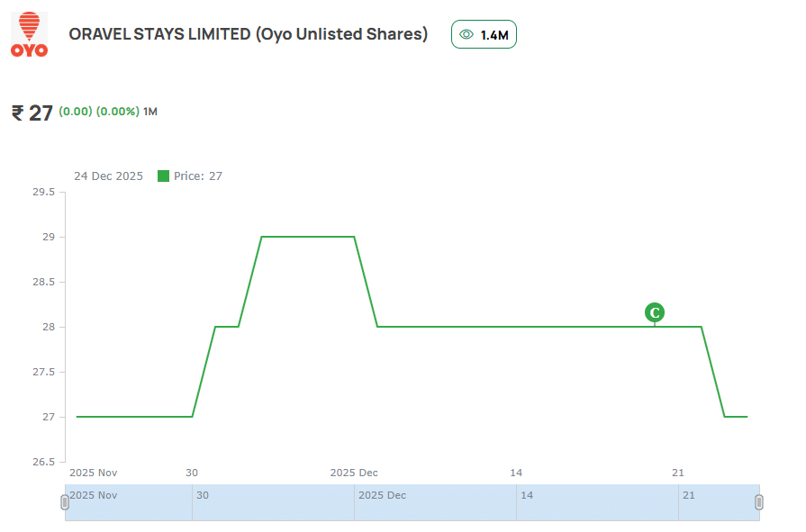Screen dimensions: 806x532
Task: Click the 26.5 y-axis label
Action: (x=43, y=462)
